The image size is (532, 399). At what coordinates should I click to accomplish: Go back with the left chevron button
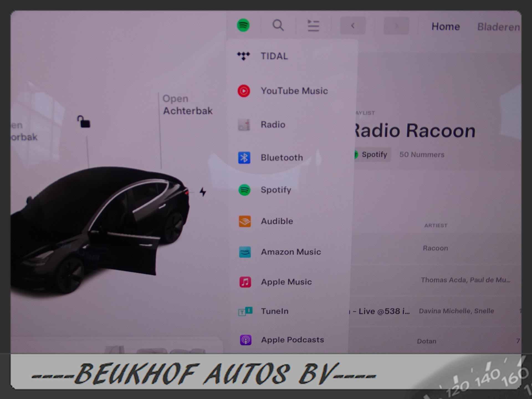click(x=353, y=26)
